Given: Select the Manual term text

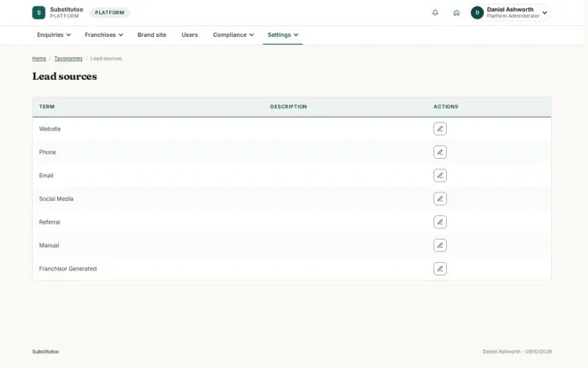Looking at the screenshot, I should pyautogui.click(x=49, y=245).
